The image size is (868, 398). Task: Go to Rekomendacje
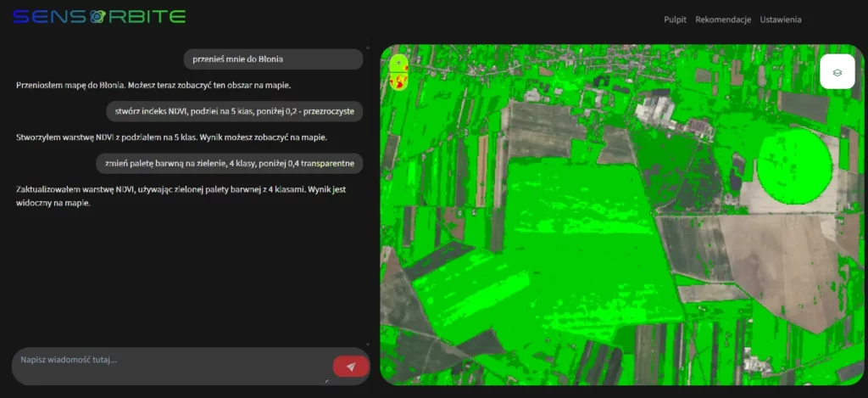[723, 20]
